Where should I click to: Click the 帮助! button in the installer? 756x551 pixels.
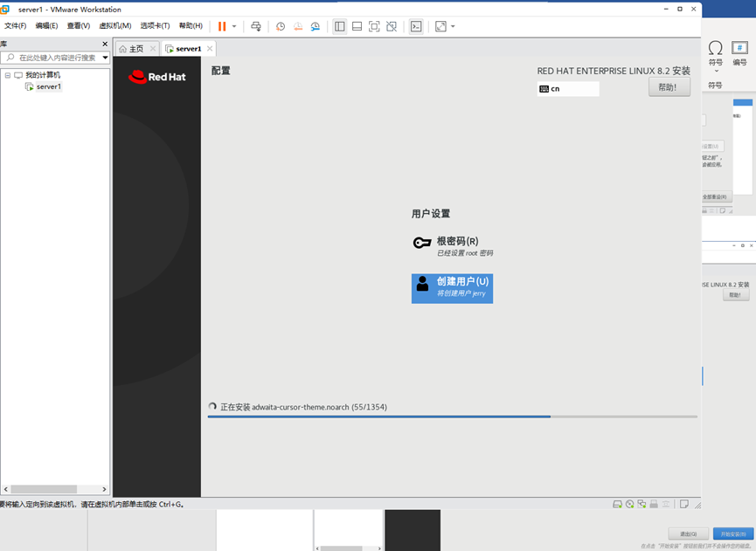click(x=669, y=87)
